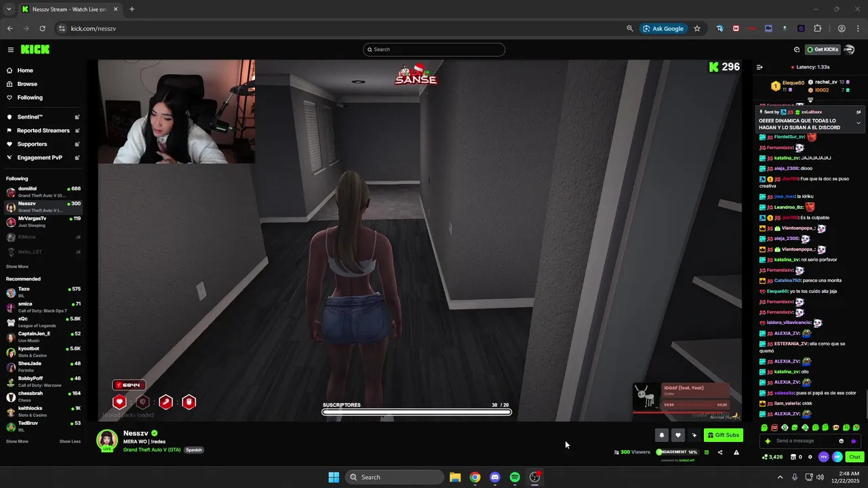Image resolution: width=868 pixels, height=488 pixels.
Task: Select the Nesszv Stream browser tab
Action: coord(70,9)
